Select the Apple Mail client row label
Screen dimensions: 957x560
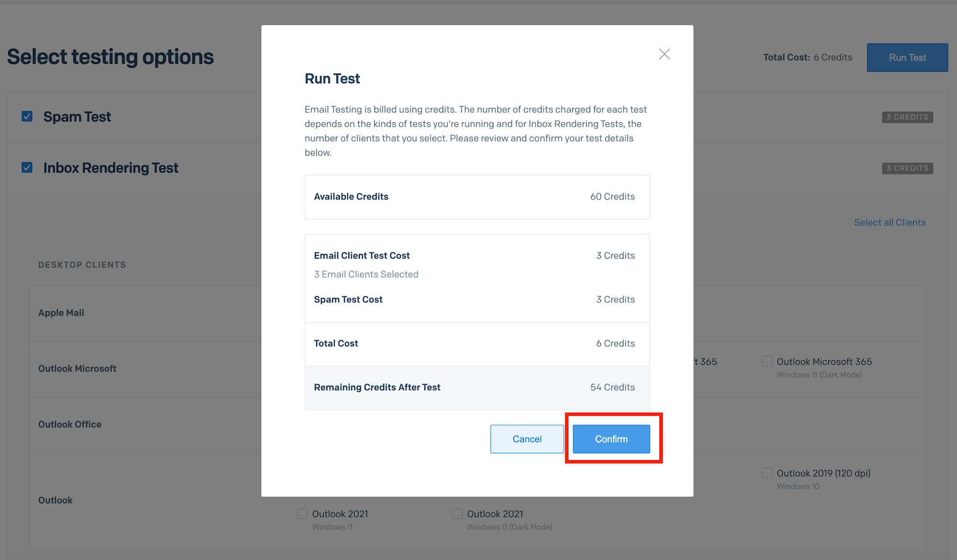[x=61, y=313]
